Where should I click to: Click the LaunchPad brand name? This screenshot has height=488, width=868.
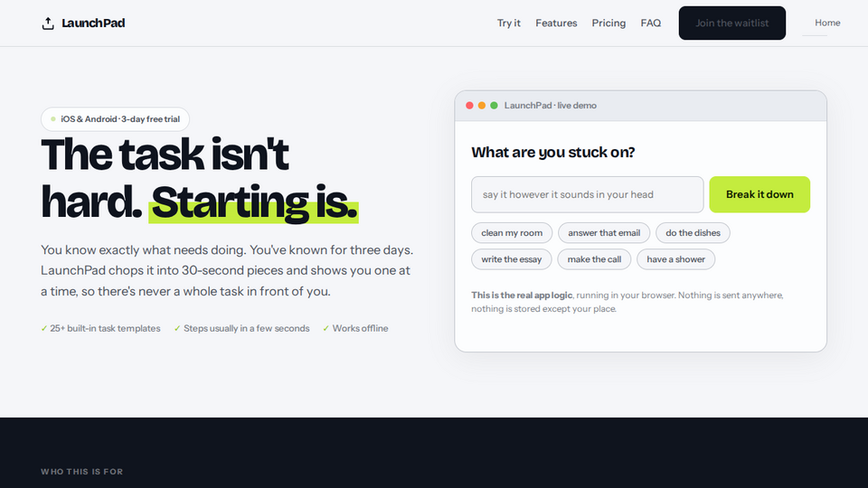coord(93,23)
